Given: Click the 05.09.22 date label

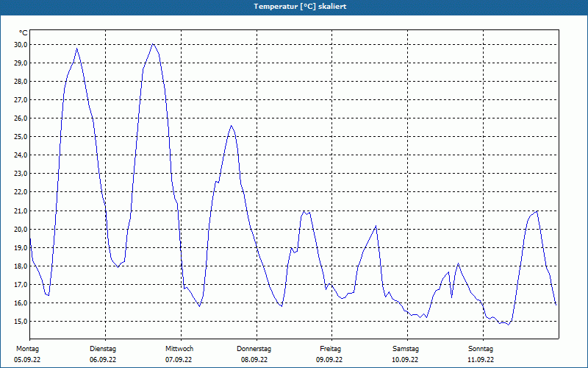Looking at the screenshot, I should tap(27, 360).
